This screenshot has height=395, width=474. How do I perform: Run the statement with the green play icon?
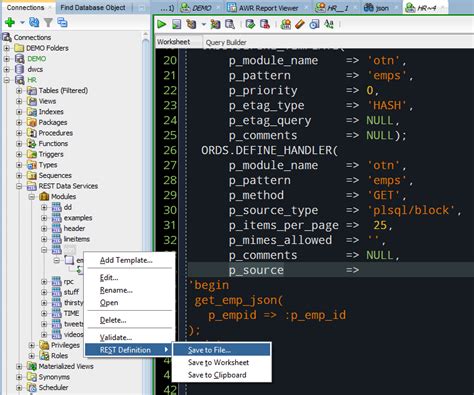point(162,24)
